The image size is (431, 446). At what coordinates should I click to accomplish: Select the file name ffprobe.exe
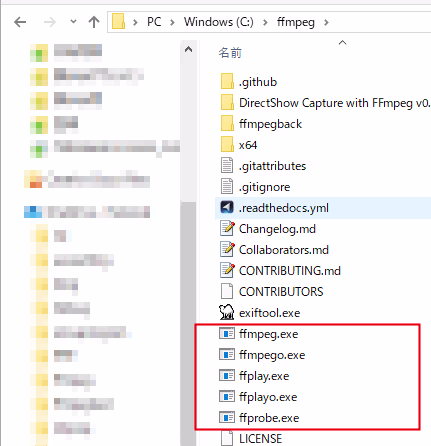pos(269,418)
